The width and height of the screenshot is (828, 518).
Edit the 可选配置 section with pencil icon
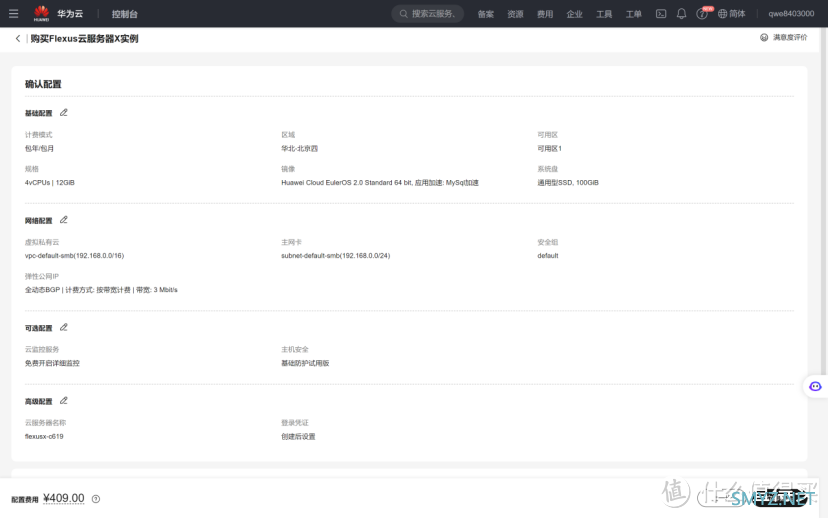(64, 327)
